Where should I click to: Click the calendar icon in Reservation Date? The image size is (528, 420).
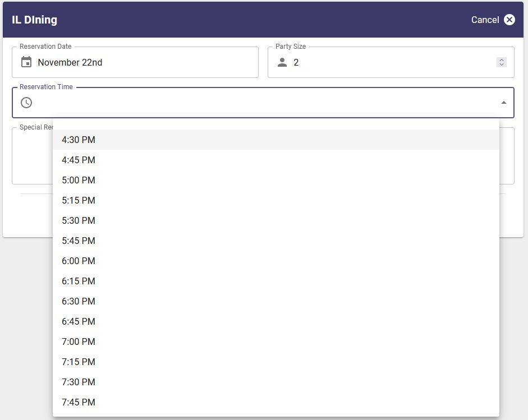point(26,62)
